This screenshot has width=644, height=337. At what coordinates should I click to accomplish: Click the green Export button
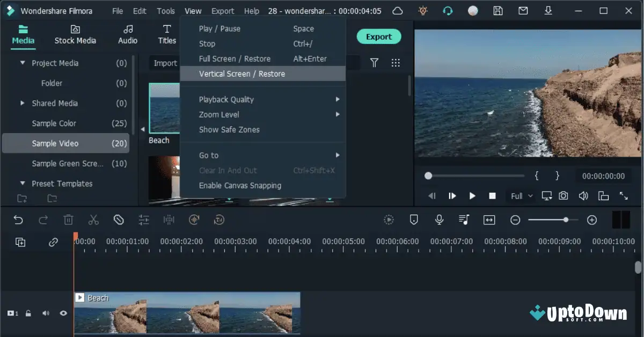click(379, 36)
